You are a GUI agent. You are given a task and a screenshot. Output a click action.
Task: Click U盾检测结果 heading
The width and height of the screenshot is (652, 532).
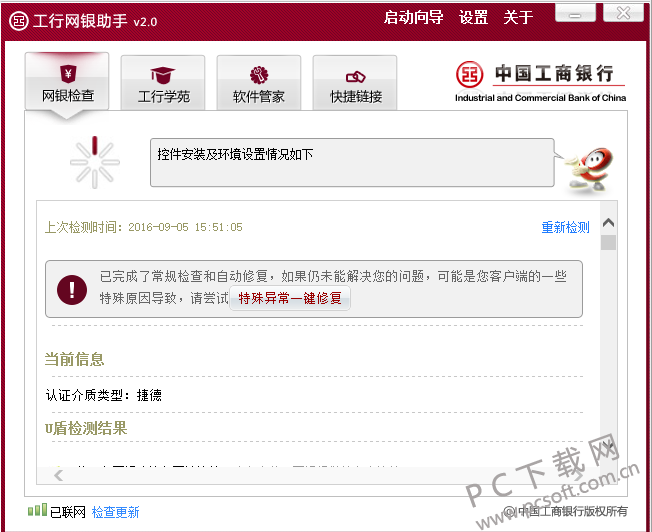coord(86,428)
